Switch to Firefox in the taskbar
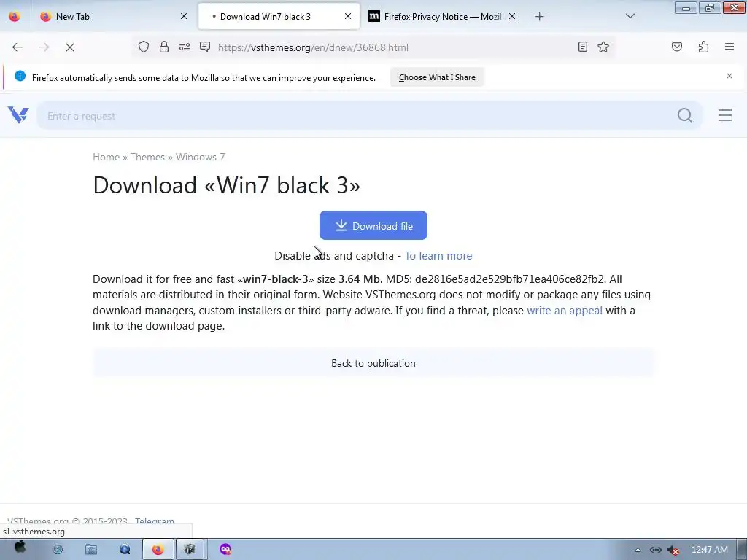The width and height of the screenshot is (747, 560). (x=158, y=550)
